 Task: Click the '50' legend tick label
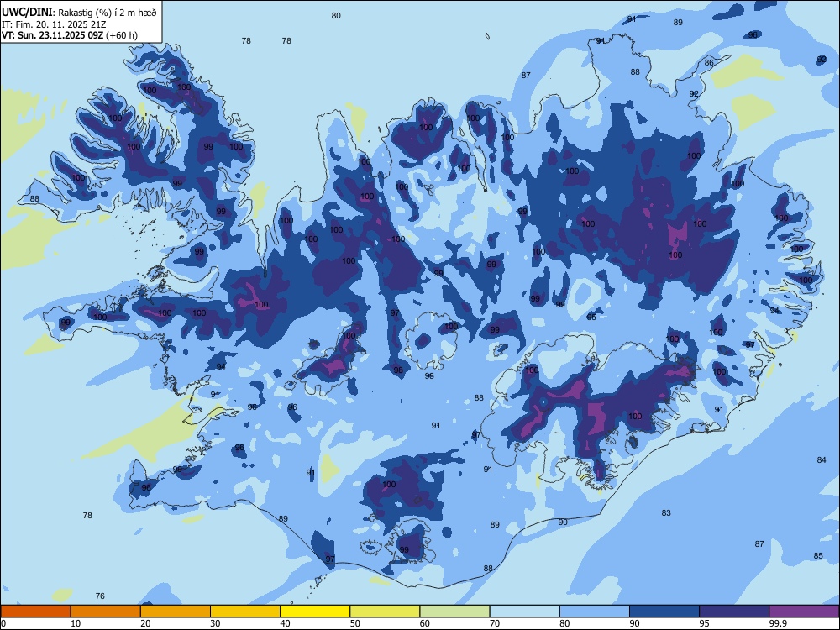tap(355, 623)
